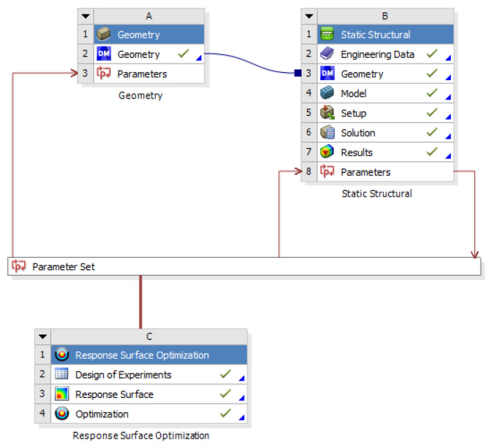Click the Optimization target icon in row 4

[61, 413]
